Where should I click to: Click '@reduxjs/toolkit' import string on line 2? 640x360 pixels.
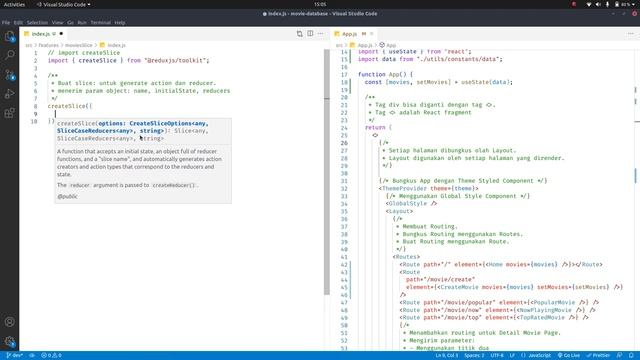point(177,60)
